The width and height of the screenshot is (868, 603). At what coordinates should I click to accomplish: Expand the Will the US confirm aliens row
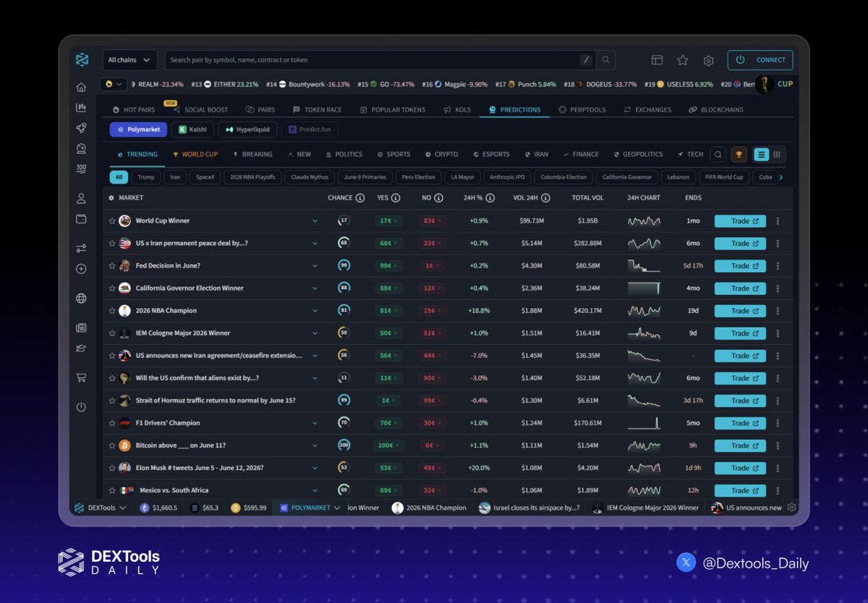pos(315,378)
